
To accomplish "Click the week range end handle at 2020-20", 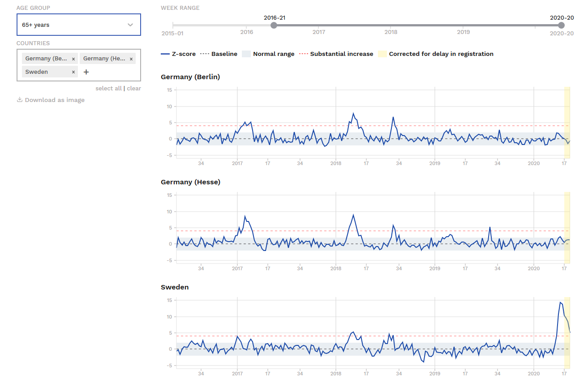I will (562, 26).
